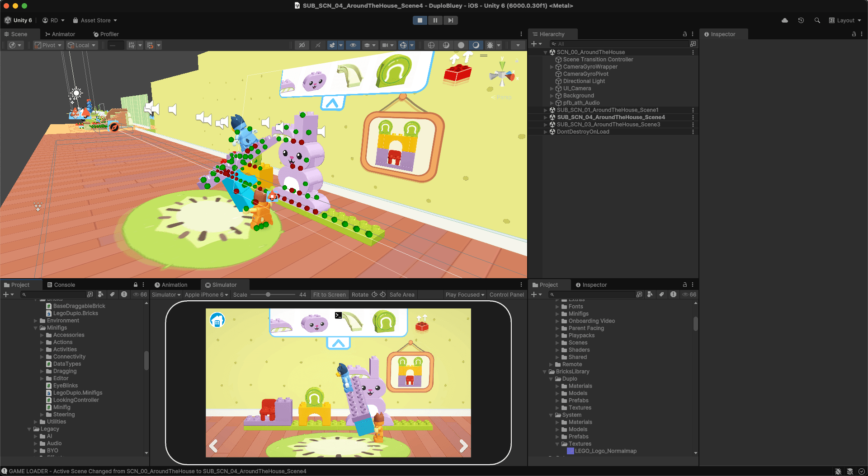
Task: Toggle the Safe Area display
Action: click(x=401, y=294)
